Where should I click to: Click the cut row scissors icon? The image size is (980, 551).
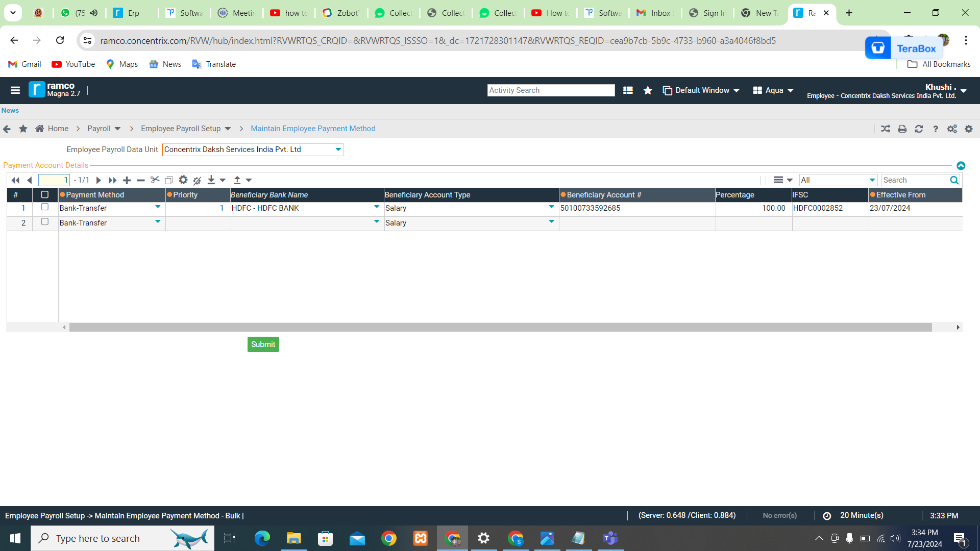point(155,180)
